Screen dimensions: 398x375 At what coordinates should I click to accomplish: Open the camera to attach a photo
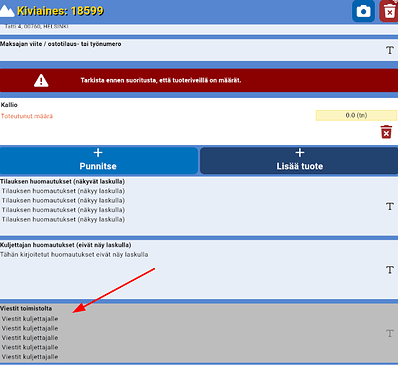[363, 11]
